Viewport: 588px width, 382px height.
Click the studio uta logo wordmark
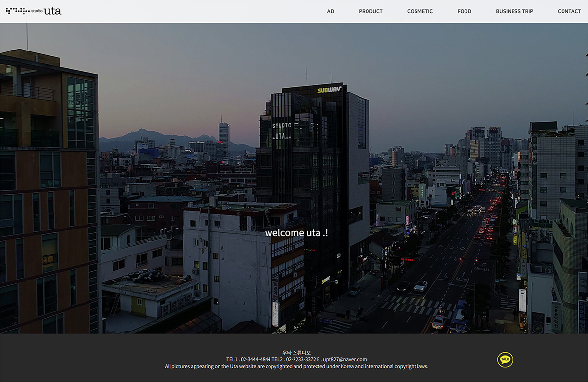coord(47,11)
